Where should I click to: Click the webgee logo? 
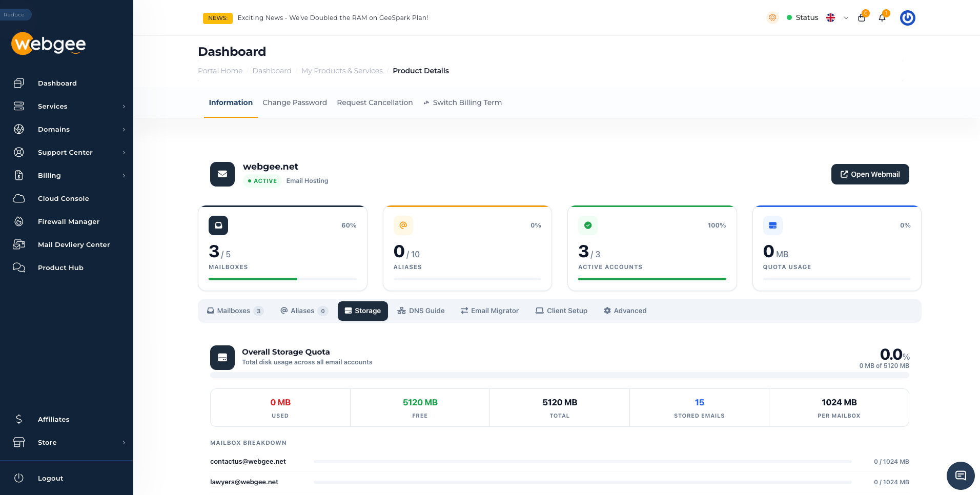(x=49, y=44)
